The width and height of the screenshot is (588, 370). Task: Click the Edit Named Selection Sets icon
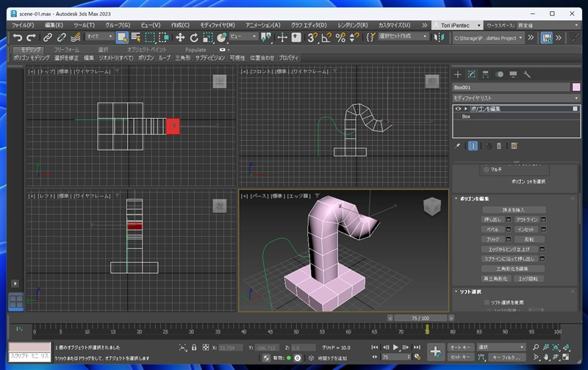370,37
